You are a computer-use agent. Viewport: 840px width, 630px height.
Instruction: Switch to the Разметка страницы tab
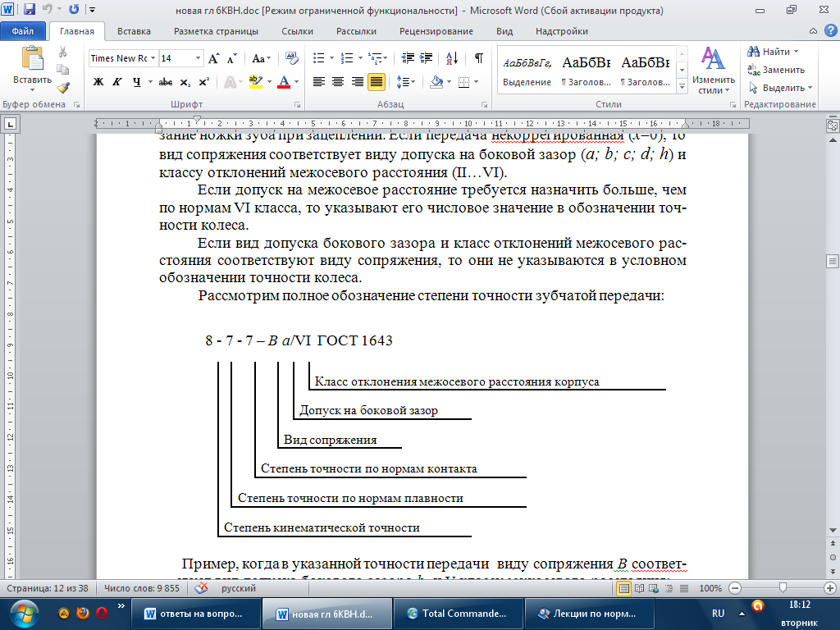216,31
